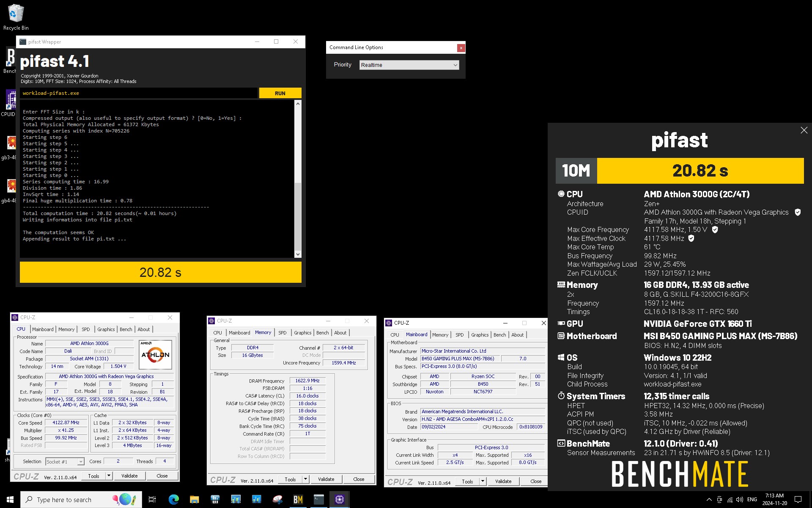
Task: Open the Selection Socket #1 dropdown in CPU-Z
Action: coord(65,461)
